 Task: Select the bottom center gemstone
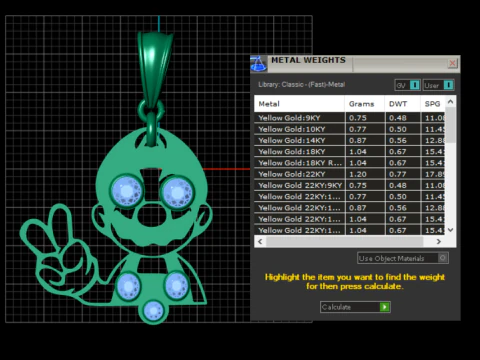pyautogui.click(x=153, y=311)
